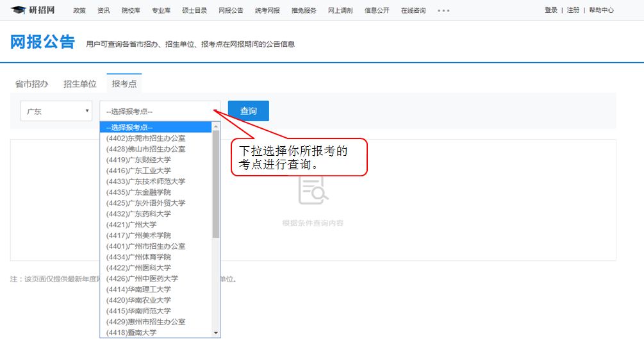The image size is (644, 352).
Task: Open the 选择报考点 combo box
Action: (160, 111)
